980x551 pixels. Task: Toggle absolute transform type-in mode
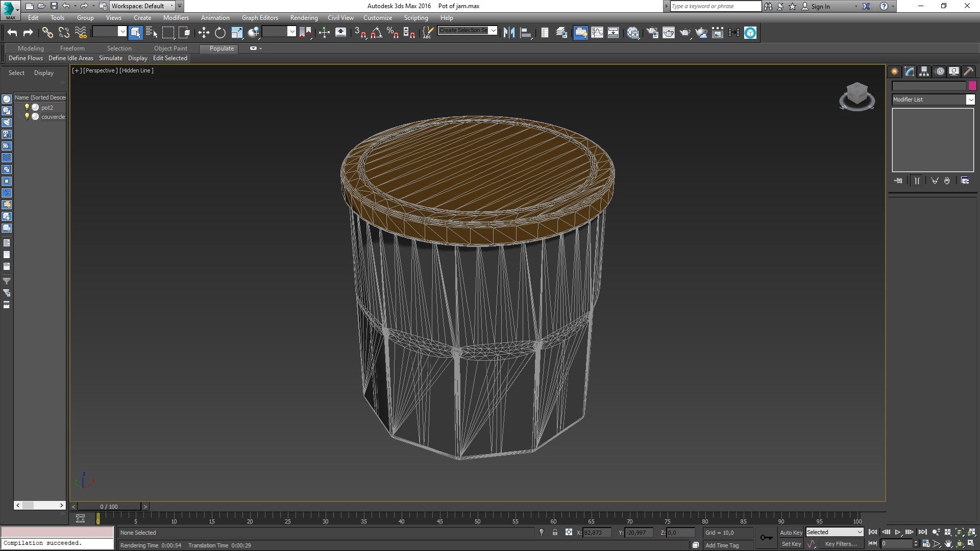coord(569,532)
